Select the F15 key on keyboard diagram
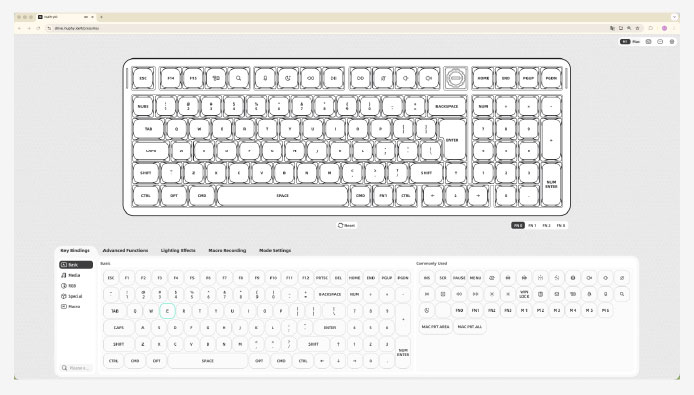 pyautogui.click(x=193, y=78)
